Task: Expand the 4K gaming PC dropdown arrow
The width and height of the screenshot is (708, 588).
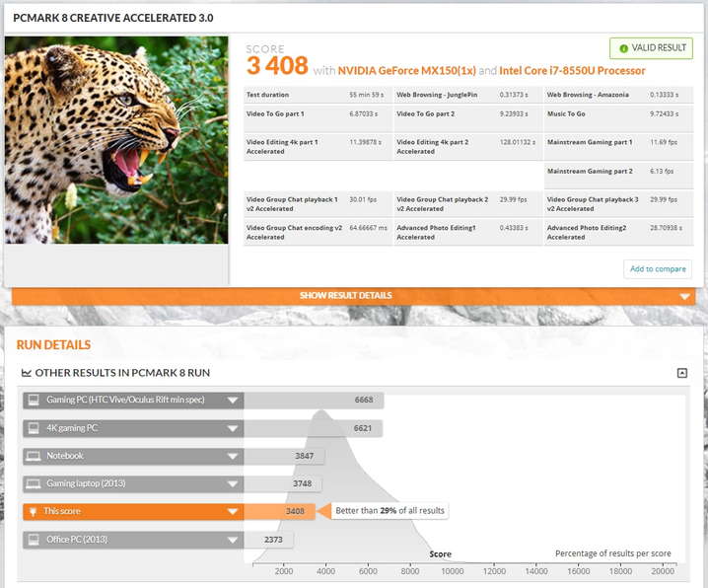Action: (x=233, y=428)
